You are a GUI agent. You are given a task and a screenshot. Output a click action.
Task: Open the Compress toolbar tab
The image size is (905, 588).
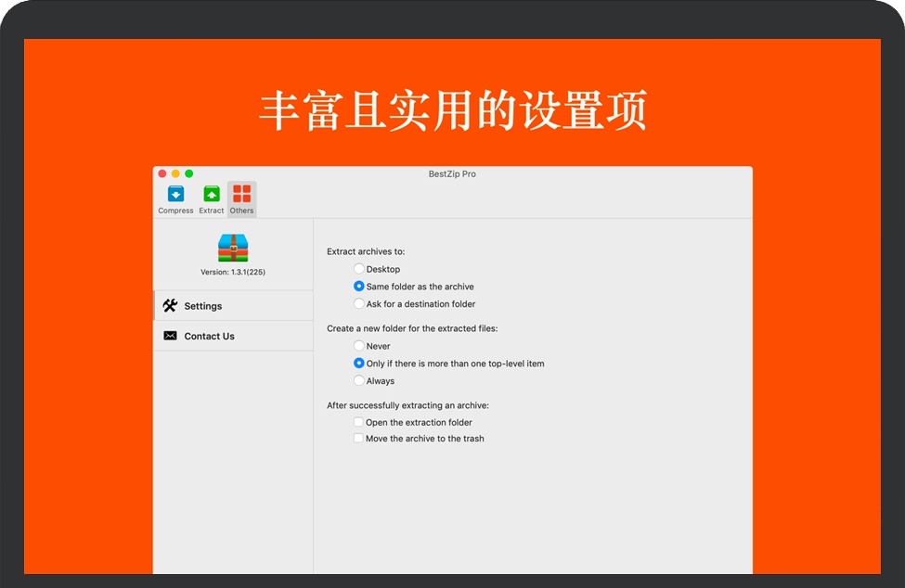175,199
